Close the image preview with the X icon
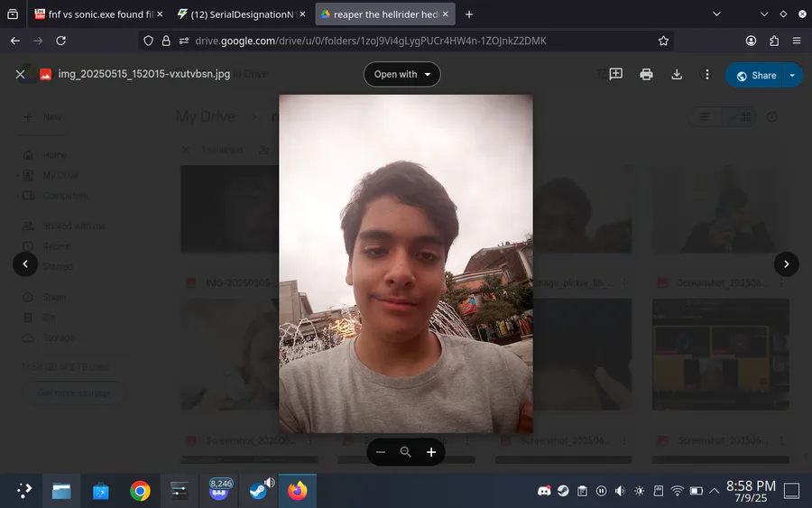The width and height of the screenshot is (812, 508). pyautogui.click(x=20, y=75)
